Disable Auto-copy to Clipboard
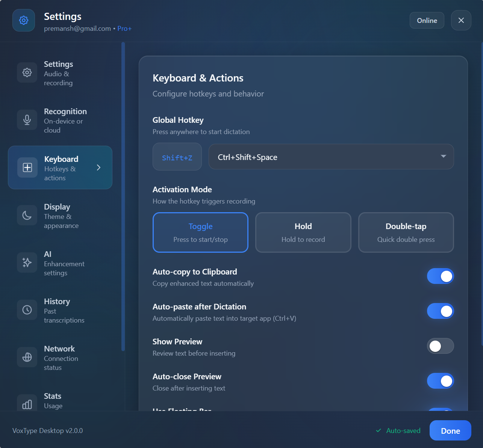The height and width of the screenshot is (448, 483). (x=440, y=276)
